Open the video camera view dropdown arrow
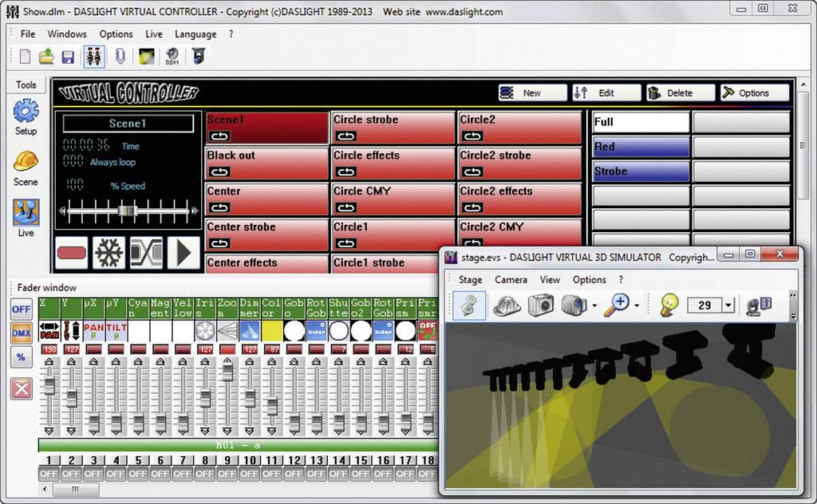Viewport: 817px width, 504px height. 594,305
